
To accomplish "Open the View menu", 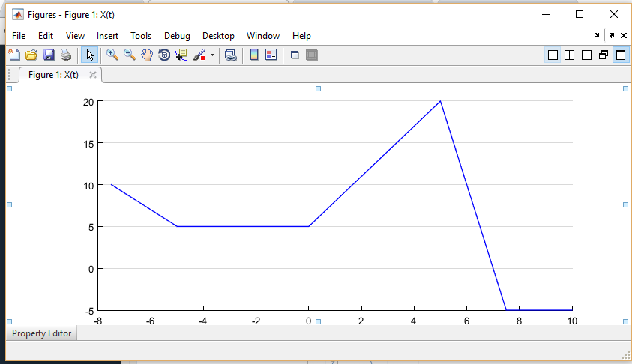I will 76,36.
